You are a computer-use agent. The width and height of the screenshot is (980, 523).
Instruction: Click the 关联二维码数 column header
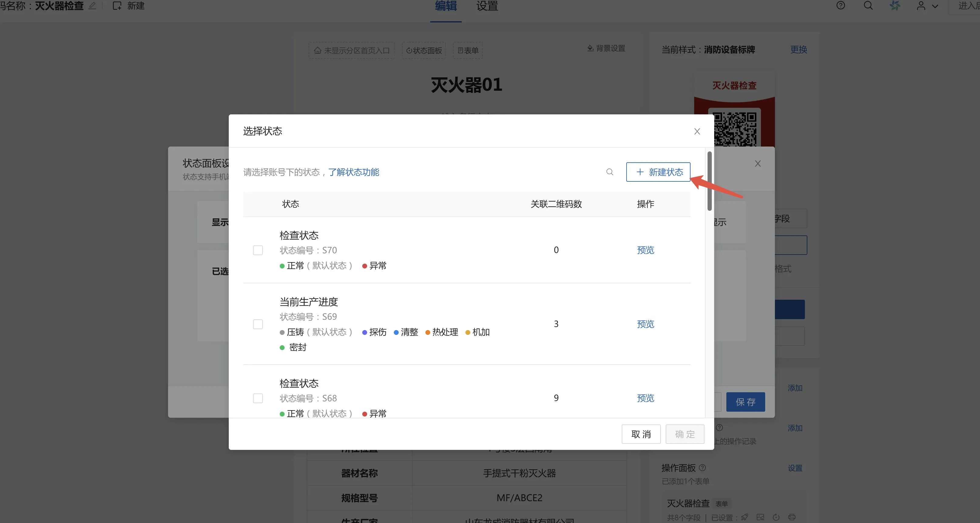pos(556,204)
